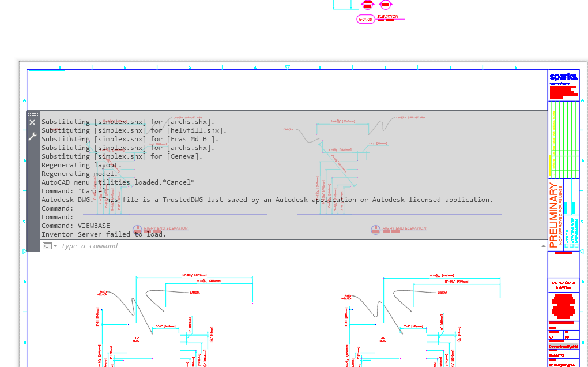Select the left RIGHT END ELEVATION label
Viewport: 588px width, 367px height.
pos(166,229)
